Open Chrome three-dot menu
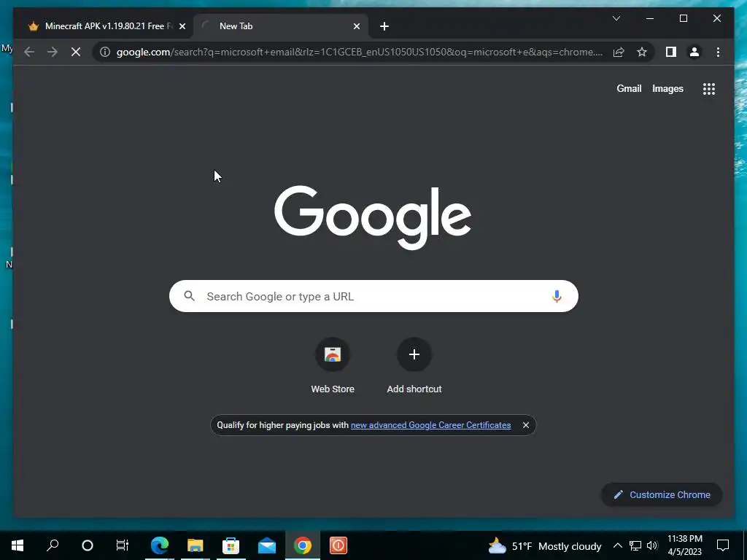 718,52
